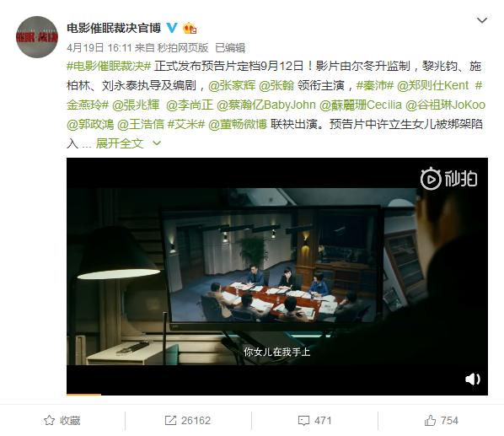This screenshot has height=436, width=504.
Task: Open the post options chevron at top right
Action: (x=482, y=20)
